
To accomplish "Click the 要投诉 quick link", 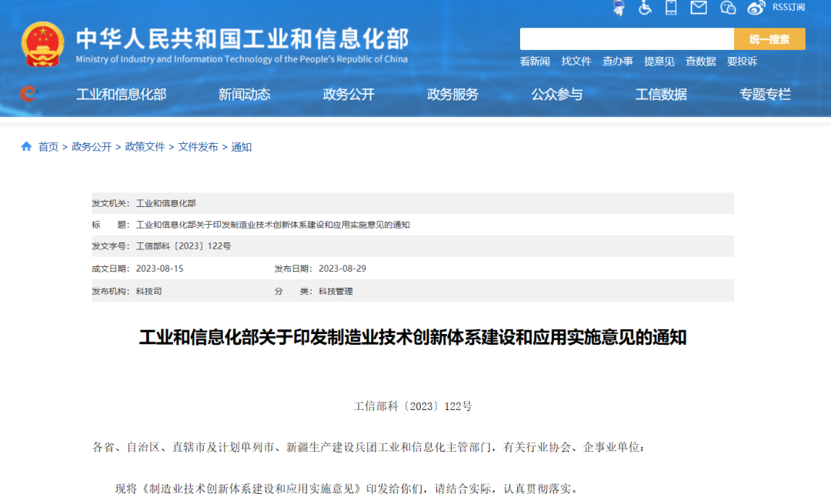I will (x=742, y=62).
